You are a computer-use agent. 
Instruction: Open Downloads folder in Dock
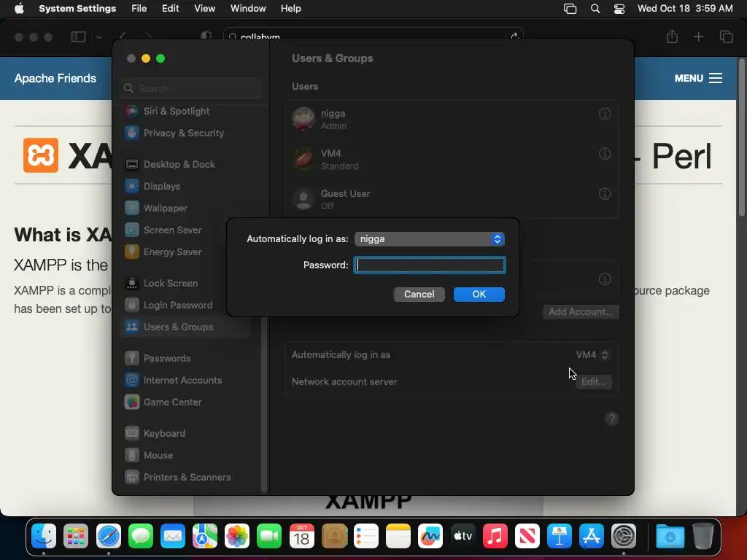pyautogui.click(x=670, y=536)
